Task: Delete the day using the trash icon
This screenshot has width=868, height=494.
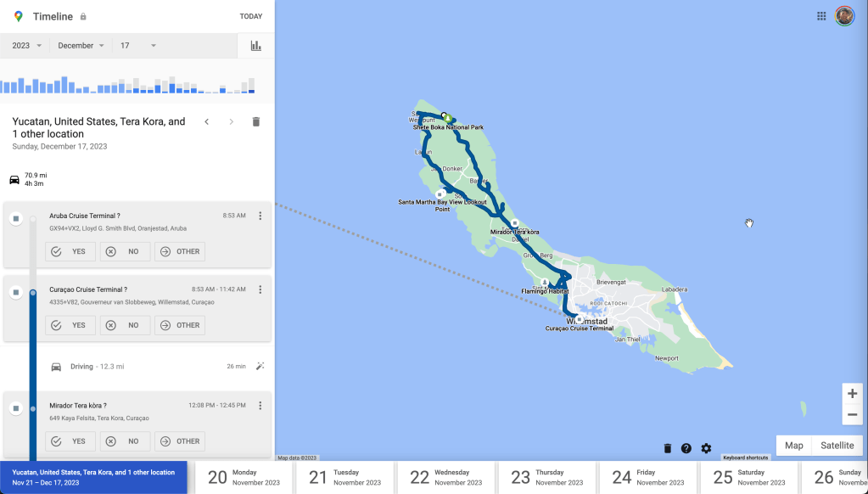Action: [256, 122]
